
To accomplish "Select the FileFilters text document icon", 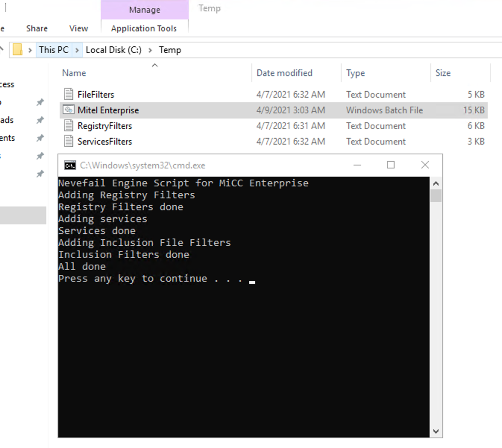I will tap(68, 94).
